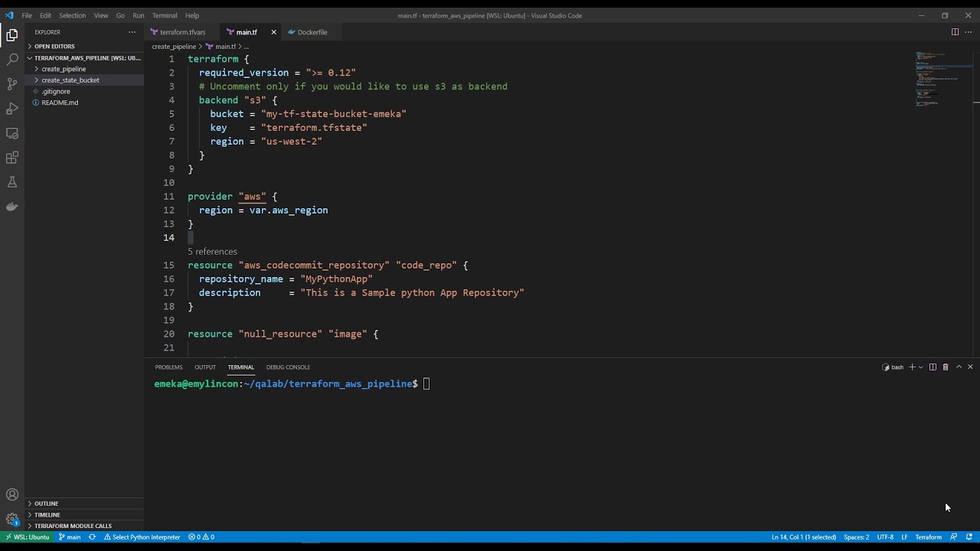Click the Explorer more actions ellipsis
The width and height of the screenshot is (980, 551).
tap(132, 32)
